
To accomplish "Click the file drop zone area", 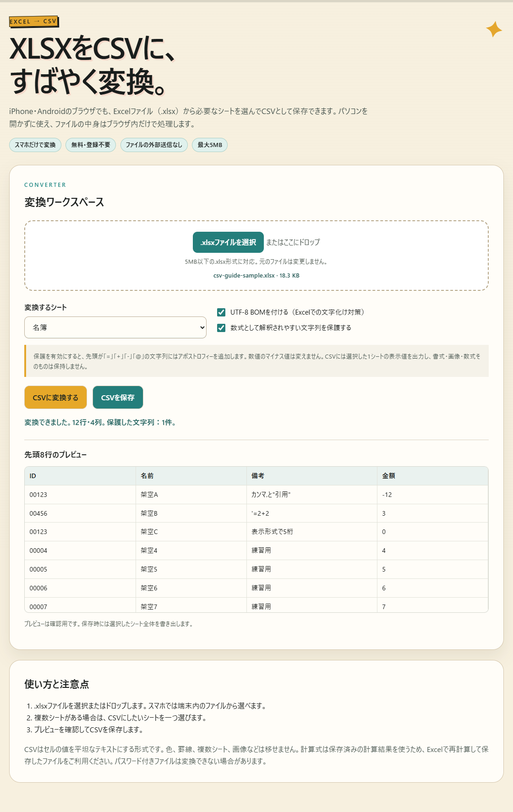I will (256, 256).
